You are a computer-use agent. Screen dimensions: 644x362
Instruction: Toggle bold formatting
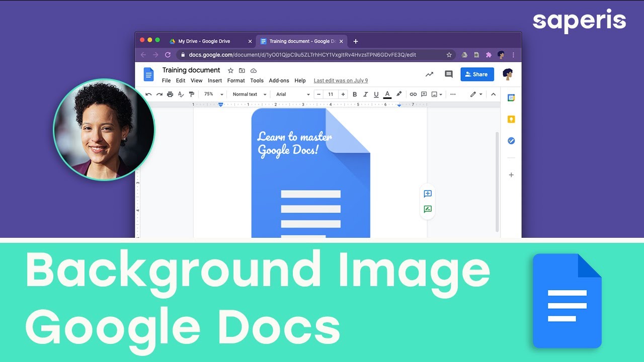coord(355,94)
